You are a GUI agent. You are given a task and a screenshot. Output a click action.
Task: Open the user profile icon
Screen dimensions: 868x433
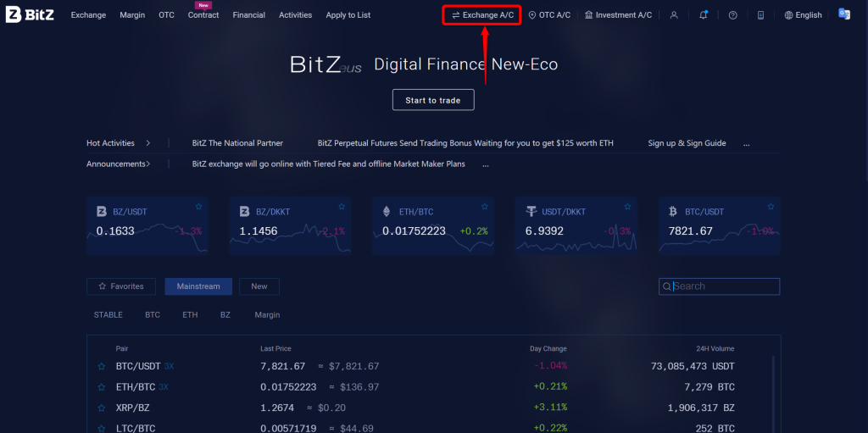click(674, 15)
